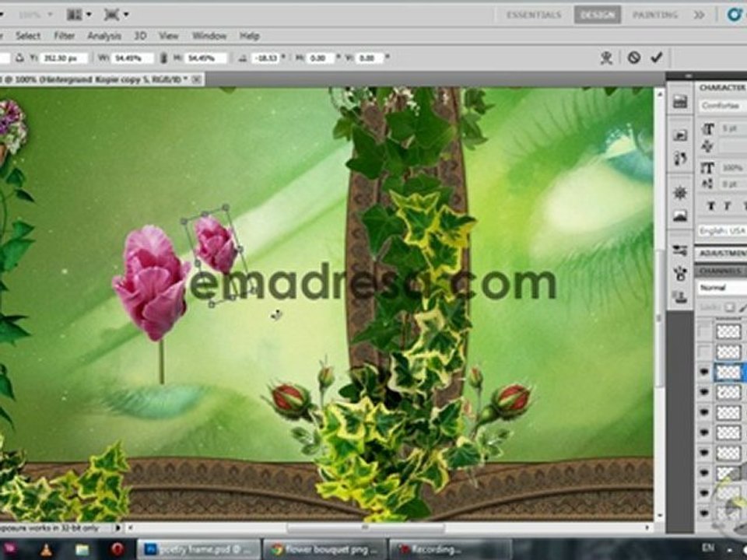Toggle the maintain aspect ratio link icon

pos(163,58)
